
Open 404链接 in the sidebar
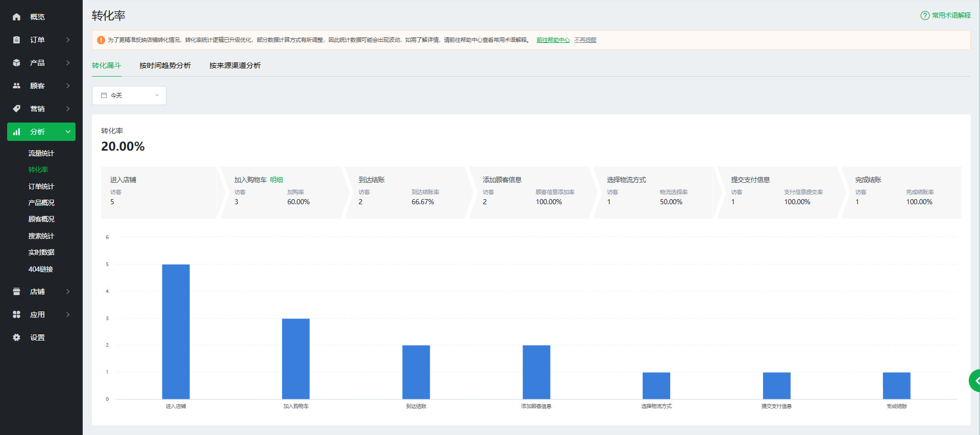41,269
